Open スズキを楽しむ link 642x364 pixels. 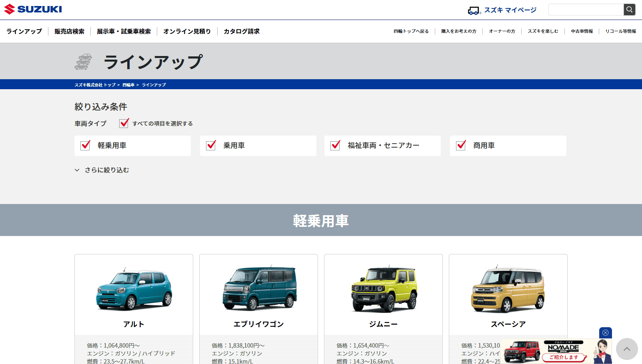click(543, 31)
